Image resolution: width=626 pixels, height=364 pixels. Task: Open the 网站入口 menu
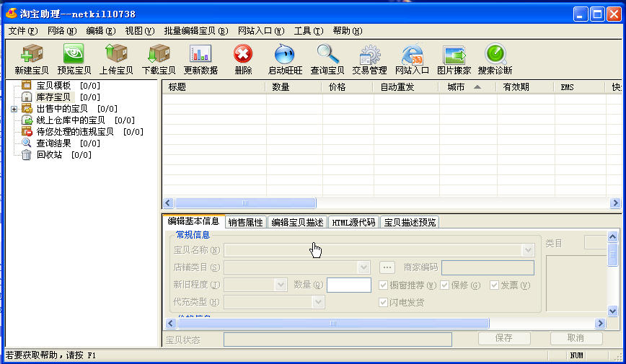(x=261, y=31)
